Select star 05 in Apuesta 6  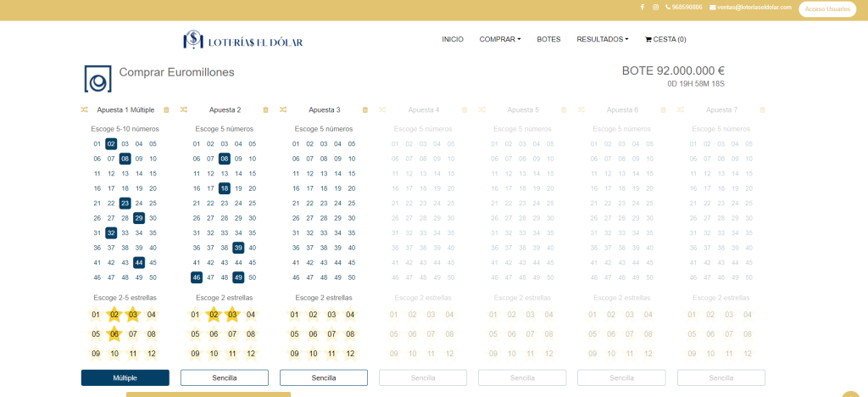click(593, 334)
